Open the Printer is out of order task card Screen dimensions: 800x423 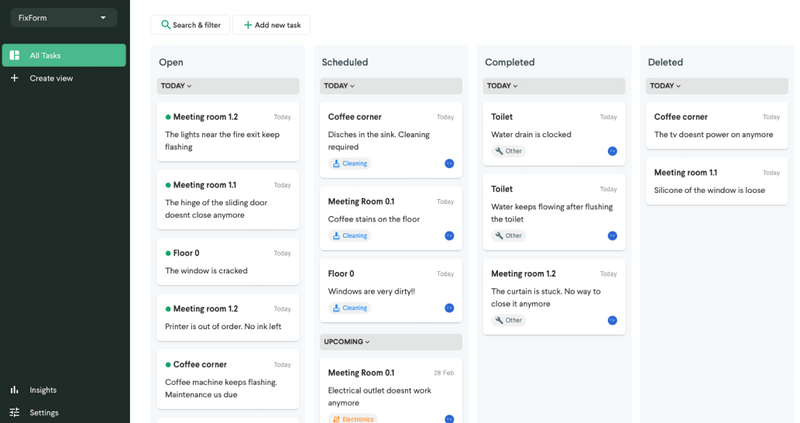point(228,318)
